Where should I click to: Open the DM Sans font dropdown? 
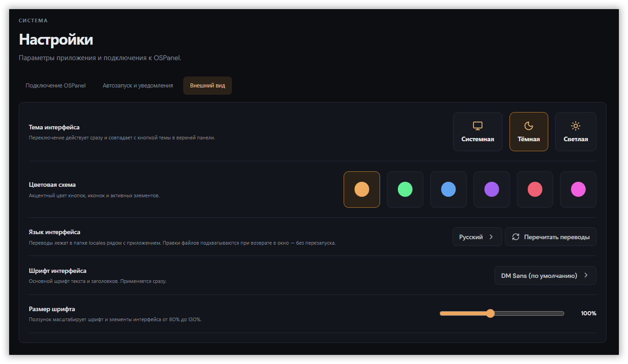point(546,276)
